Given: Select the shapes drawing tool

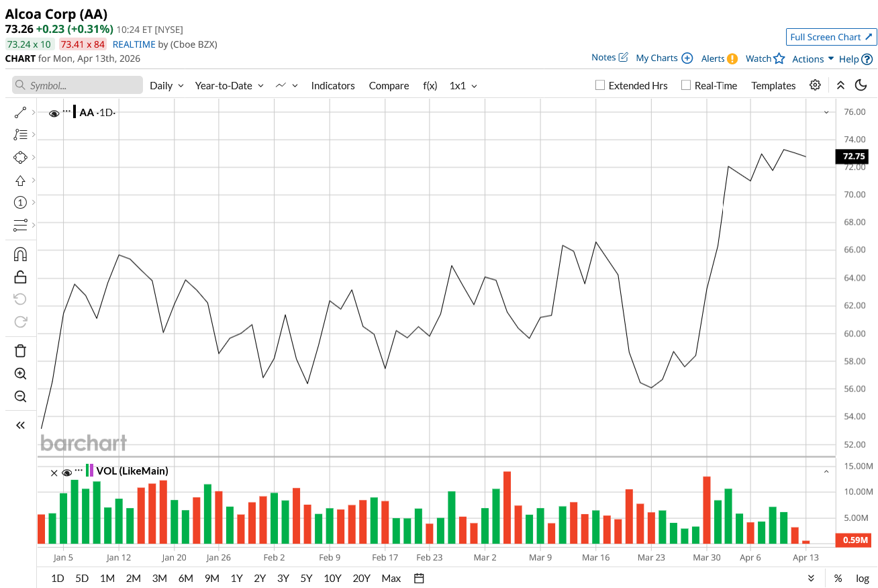Looking at the screenshot, I should (20, 157).
